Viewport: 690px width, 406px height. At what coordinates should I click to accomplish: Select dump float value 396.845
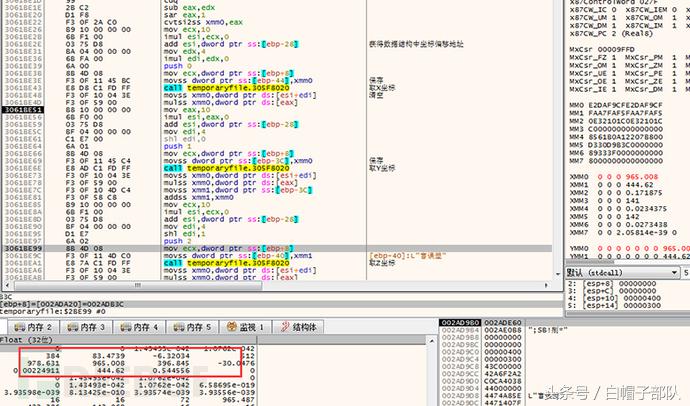tap(174, 363)
